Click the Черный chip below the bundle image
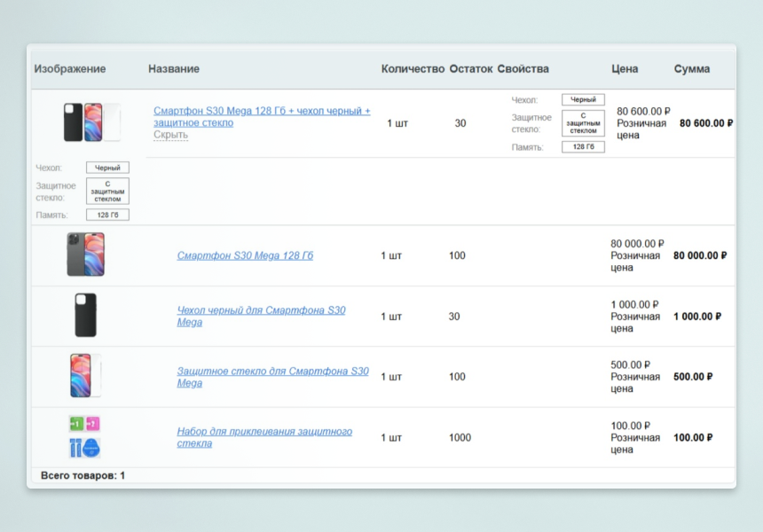 [x=107, y=168]
